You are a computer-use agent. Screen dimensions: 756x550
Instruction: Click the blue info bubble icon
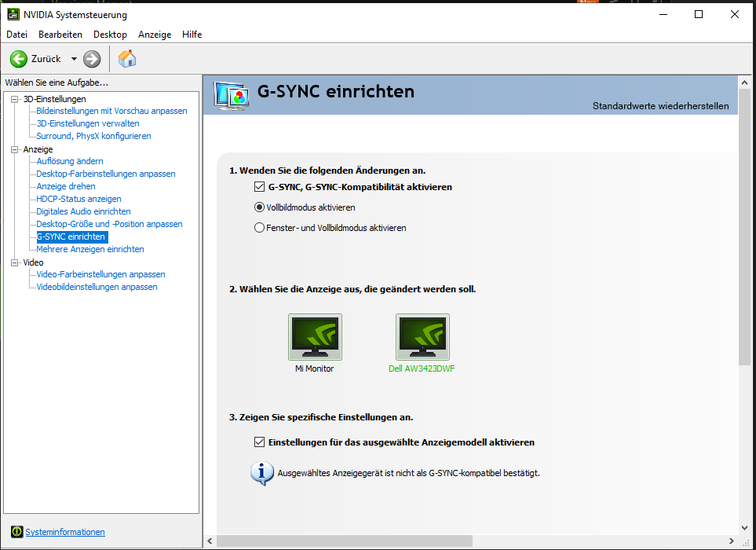tap(261, 473)
